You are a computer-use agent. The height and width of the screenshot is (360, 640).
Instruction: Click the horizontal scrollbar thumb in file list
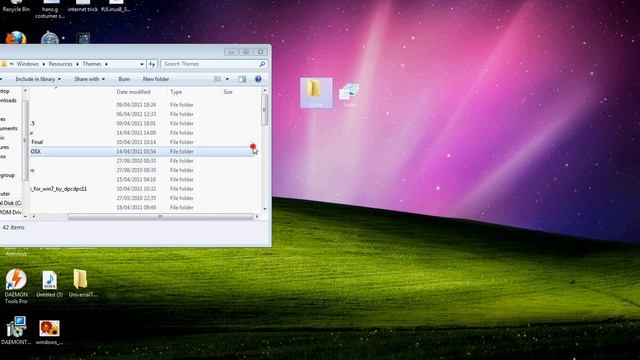(160, 217)
